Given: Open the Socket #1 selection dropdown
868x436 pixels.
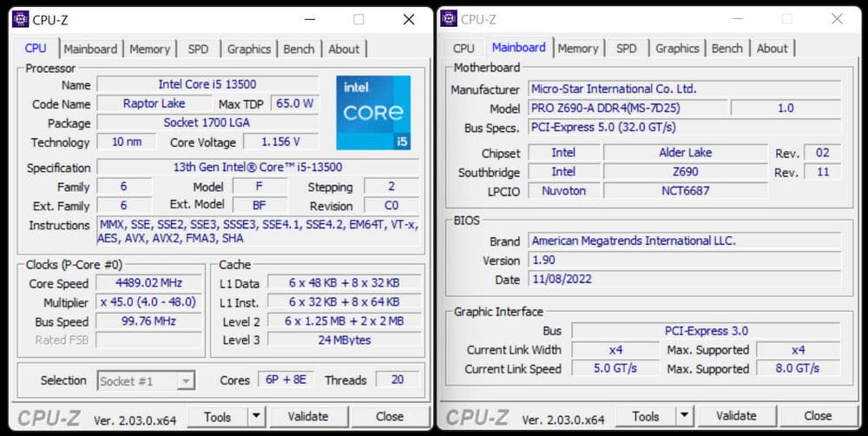Looking at the screenshot, I should [x=146, y=380].
